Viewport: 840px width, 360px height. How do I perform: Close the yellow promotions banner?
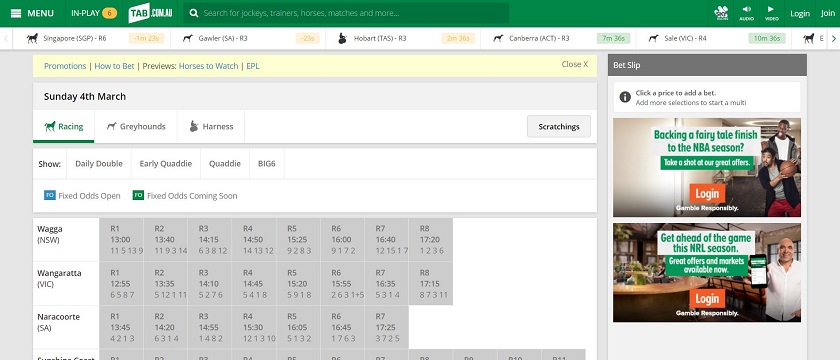click(x=574, y=64)
